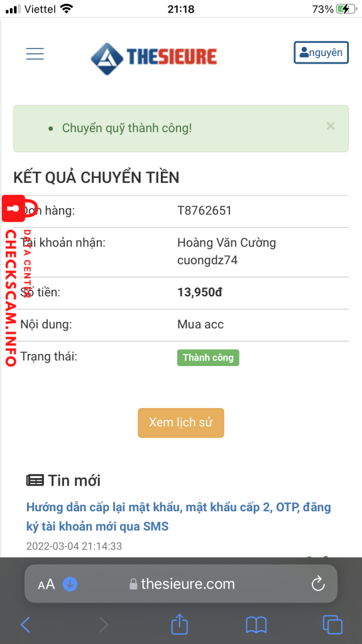Dismiss the 'Chuyển quỹ thành công' alert
The image size is (362, 644).
(x=331, y=126)
